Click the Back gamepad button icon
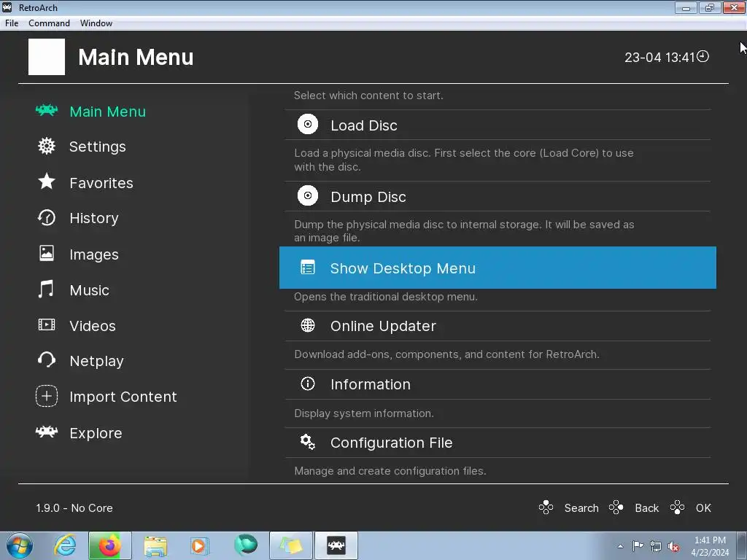 pyautogui.click(x=616, y=507)
